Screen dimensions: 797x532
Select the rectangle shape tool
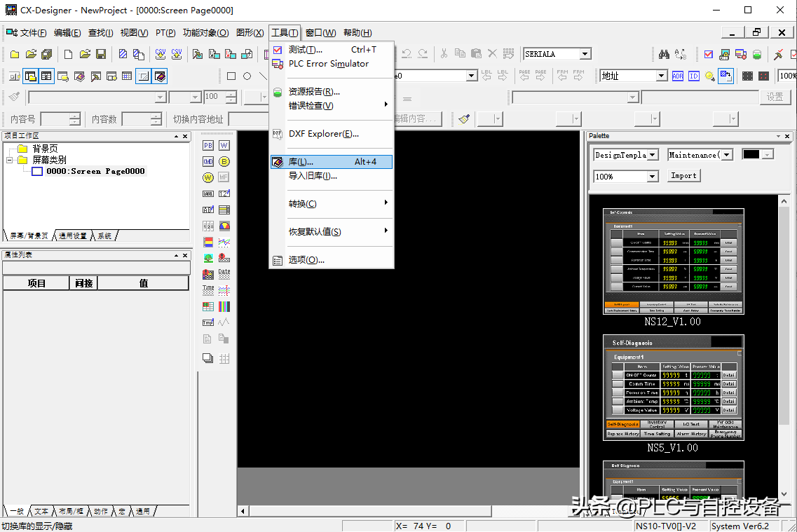(x=231, y=76)
